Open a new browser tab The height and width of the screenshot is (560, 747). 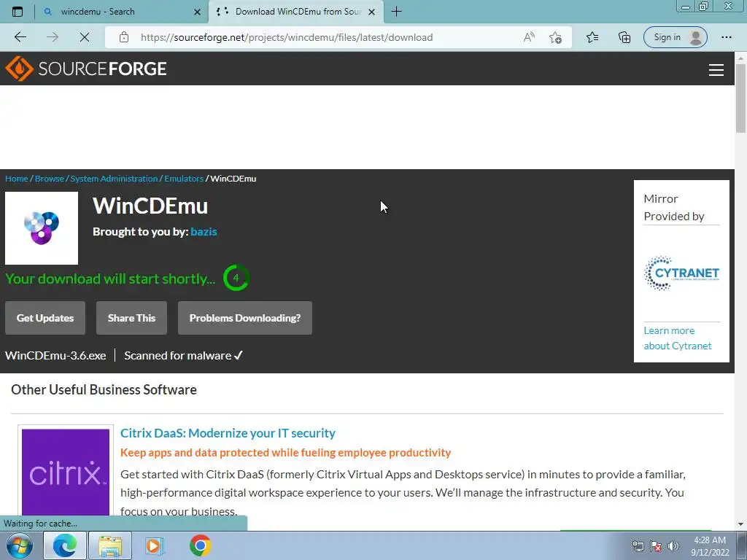(396, 12)
